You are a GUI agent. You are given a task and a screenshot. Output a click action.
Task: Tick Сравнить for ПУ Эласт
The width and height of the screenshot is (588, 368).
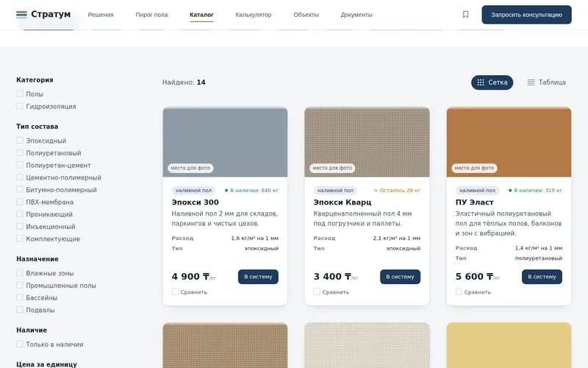coord(459,291)
